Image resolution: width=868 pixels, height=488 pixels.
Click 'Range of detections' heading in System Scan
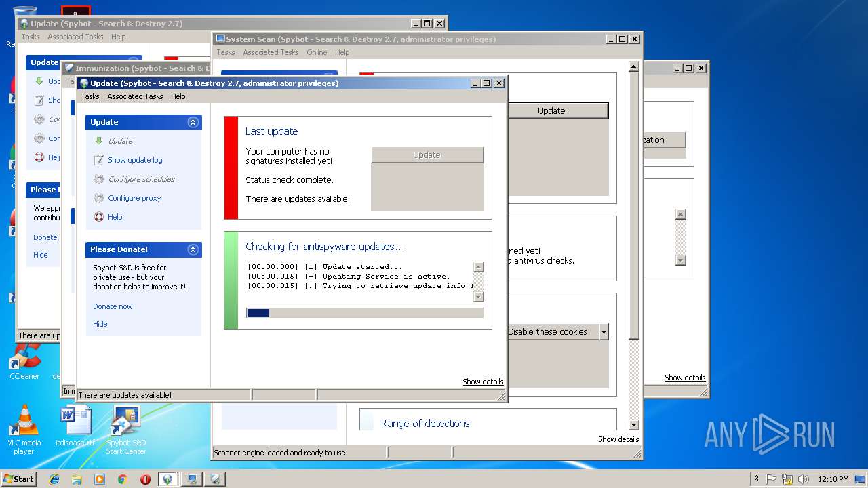425,424
